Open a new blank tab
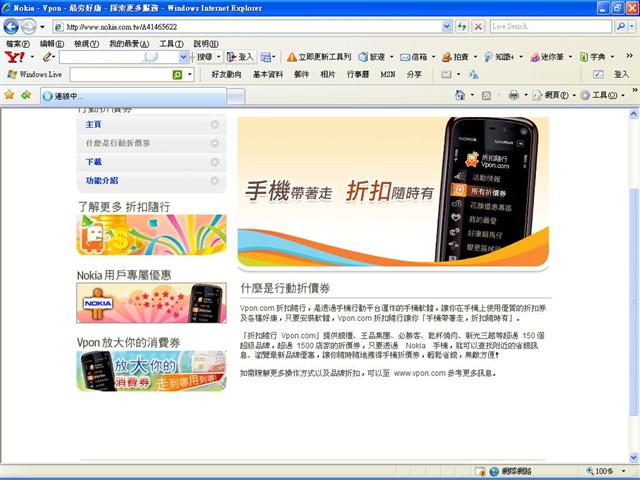 pos(236,97)
